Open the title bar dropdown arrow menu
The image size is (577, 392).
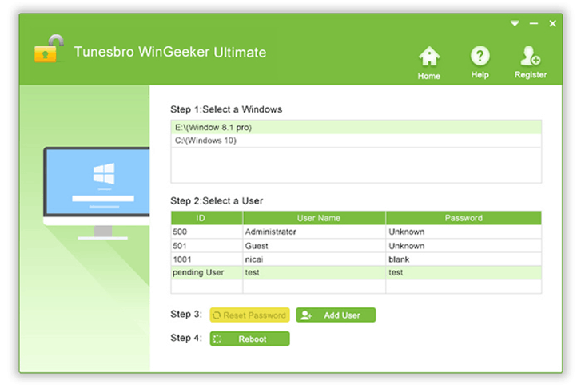(x=515, y=23)
